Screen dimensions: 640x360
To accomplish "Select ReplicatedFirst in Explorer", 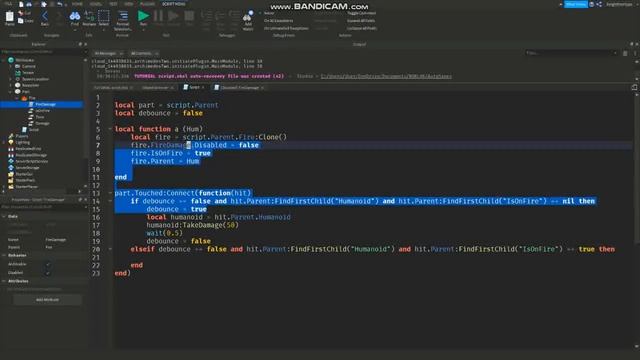I will pos(28,149).
